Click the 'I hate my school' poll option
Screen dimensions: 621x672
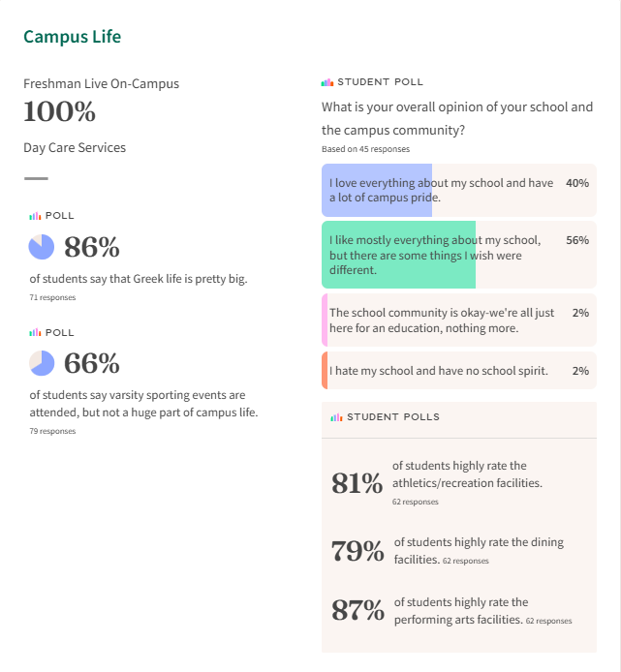click(458, 371)
